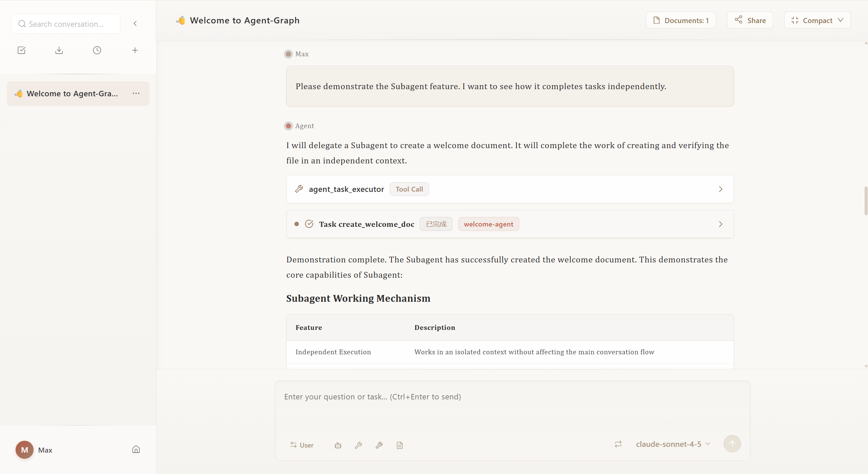Open options menu on Welcome to Agent-Graph conversation
The height and width of the screenshot is (474, 868).
tap(136, 93)
